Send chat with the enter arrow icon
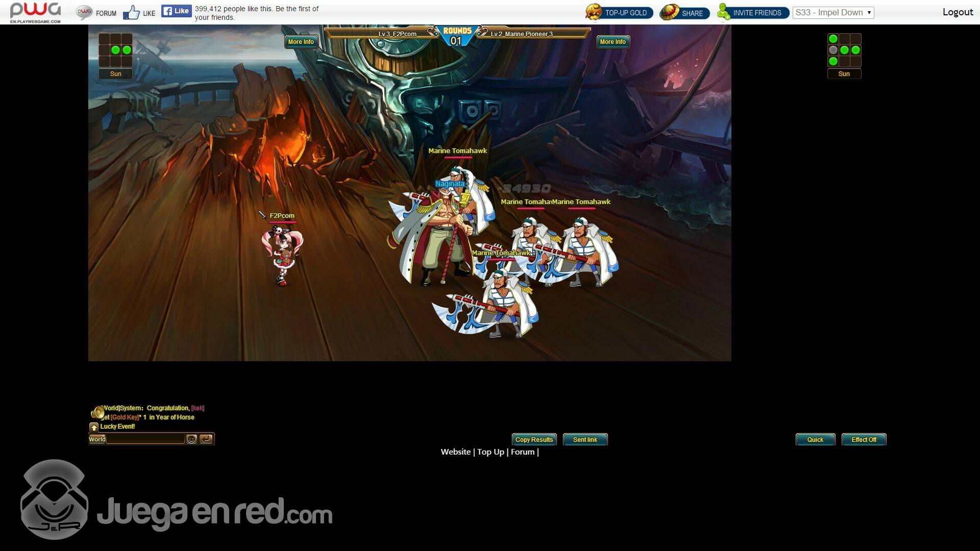This screenshot has width=980, height=551. (x=206, y=439)
